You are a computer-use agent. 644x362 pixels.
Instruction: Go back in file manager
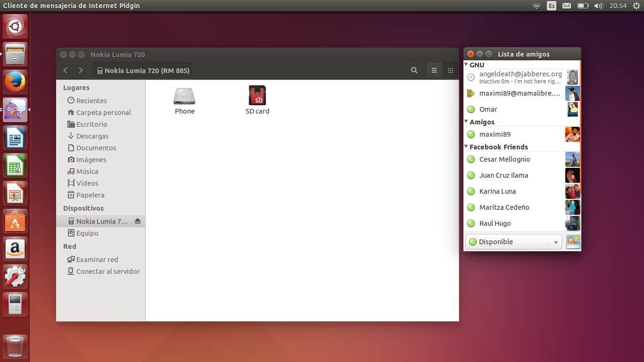point(66,70)
